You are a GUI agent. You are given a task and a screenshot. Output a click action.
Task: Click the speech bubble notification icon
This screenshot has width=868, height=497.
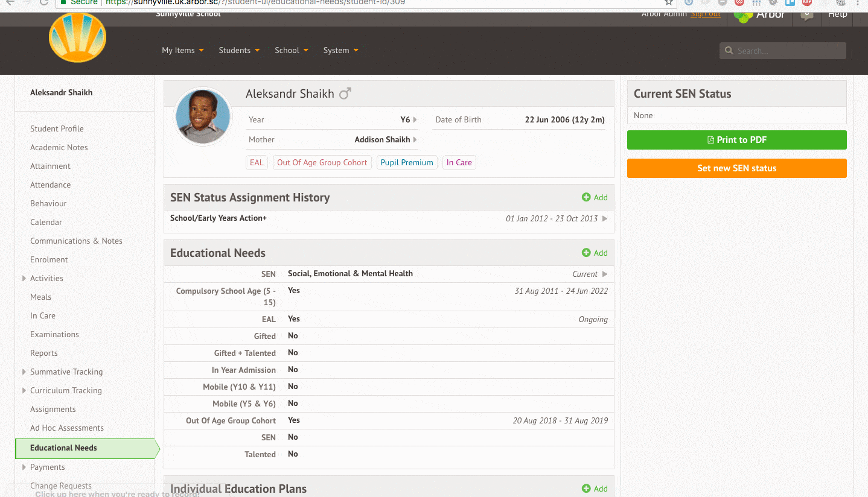(806, 15)
